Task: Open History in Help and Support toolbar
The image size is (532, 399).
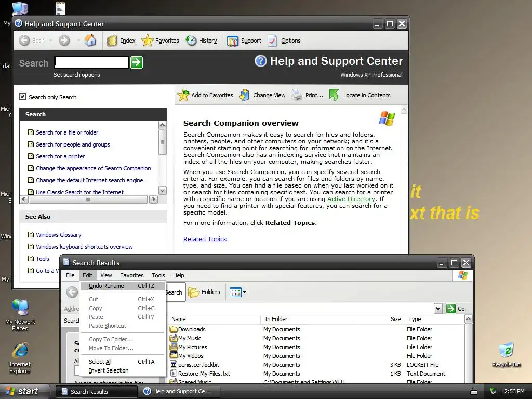Action: pos(202,41)
